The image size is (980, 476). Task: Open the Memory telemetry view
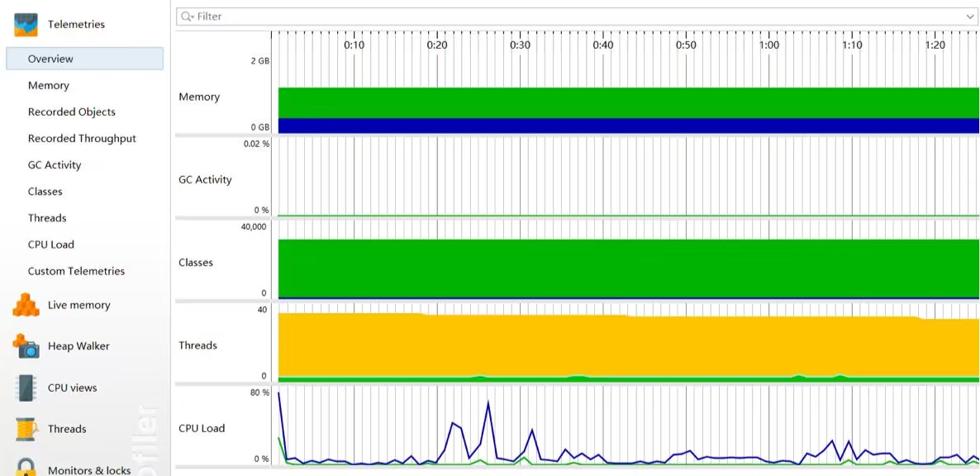48,86
